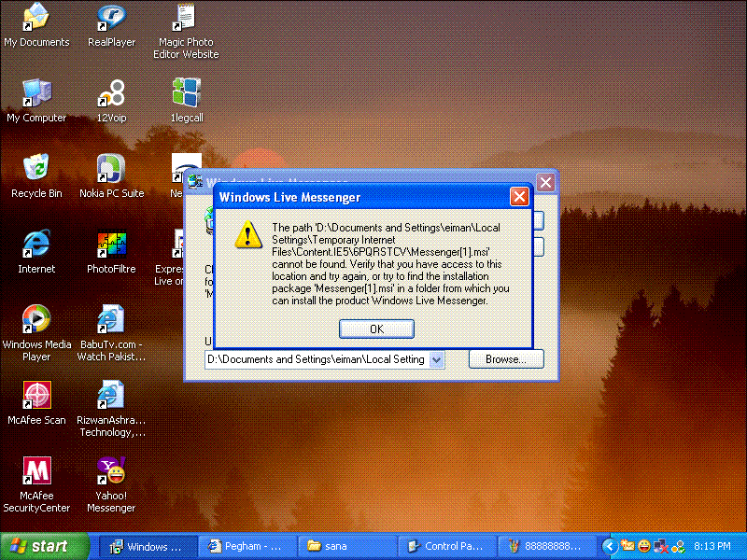747x560 pixels.
Task: Close the Windows Live Messenger error dialog
Action: 519,197
